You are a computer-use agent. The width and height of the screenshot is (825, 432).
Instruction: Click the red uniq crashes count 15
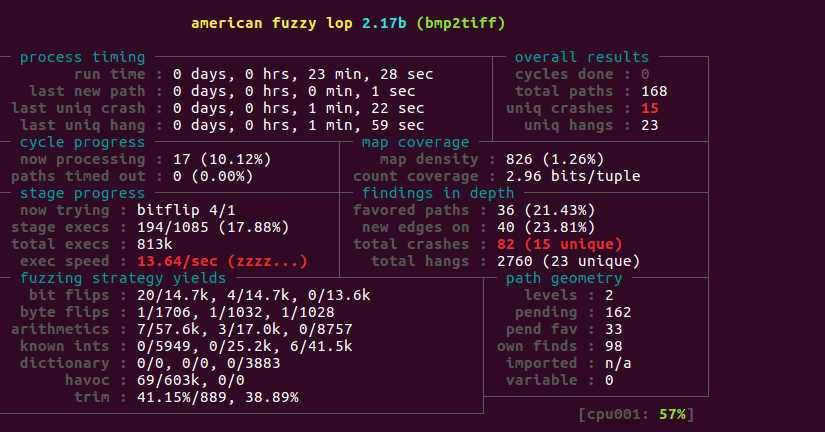click(650, 108)
